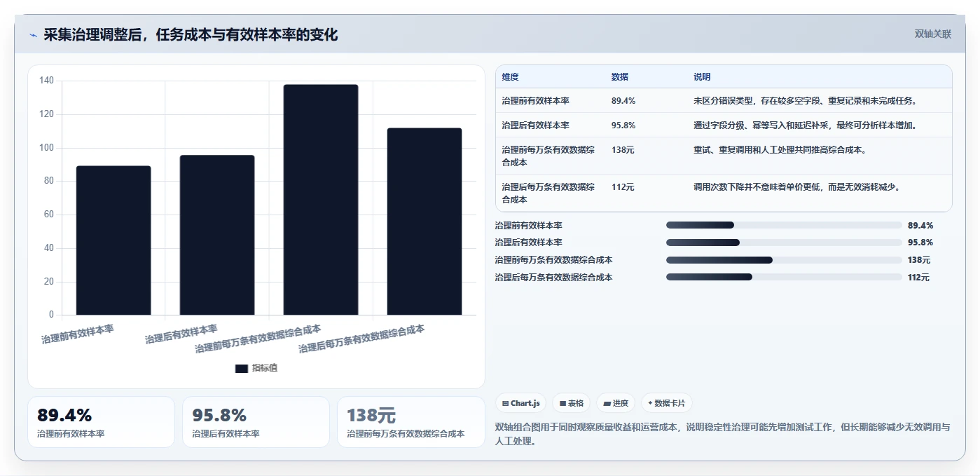980x476 pixels.
Task: Click the Chart.js tag chip
Action: (x=520, y=403)
